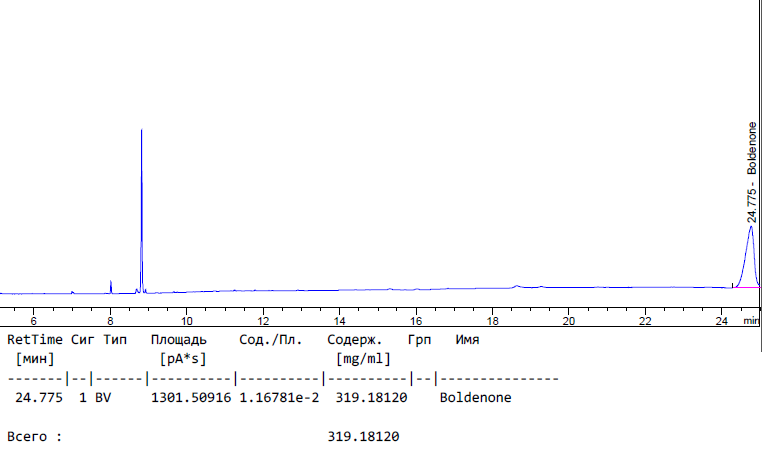The width and height of the screenshot is (762, 450).
Task: Click the 10 tick on the time axis
Action: point(186,321)
